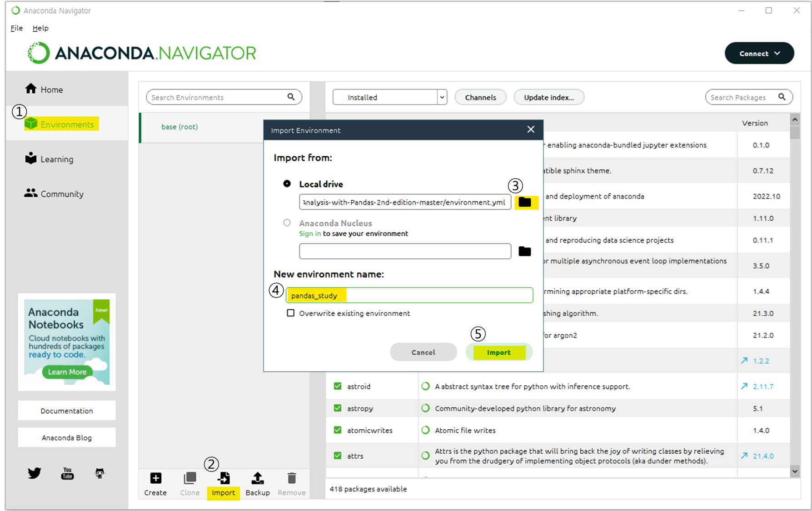This screenshot has height=511, width=812.
Task: Click the atomicwrites package name
Action: [x=370, y=430]
